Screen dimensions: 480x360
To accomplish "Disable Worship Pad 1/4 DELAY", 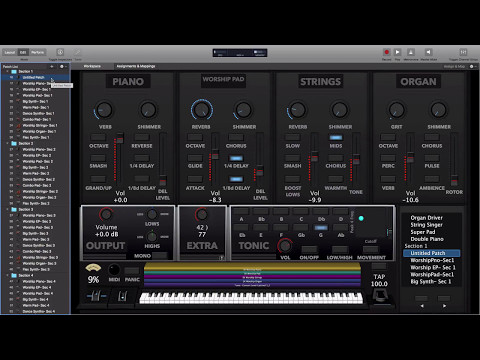I will tap(236, 158).
